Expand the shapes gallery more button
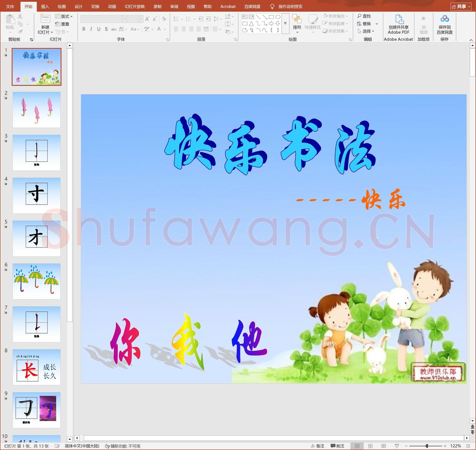This screenshot has width=476, height=450. 285,23
